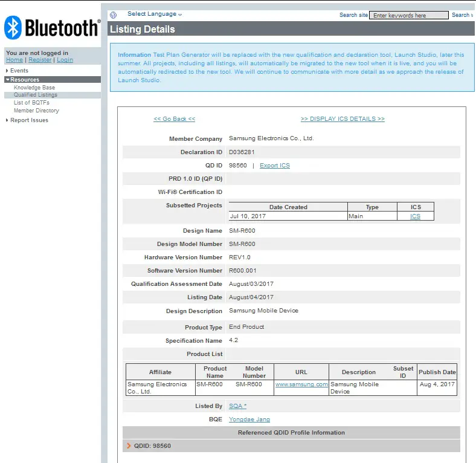Open DISPLAY ICS DETAILS link
This screenshot has height=463, width=476.
pos(343,119)
